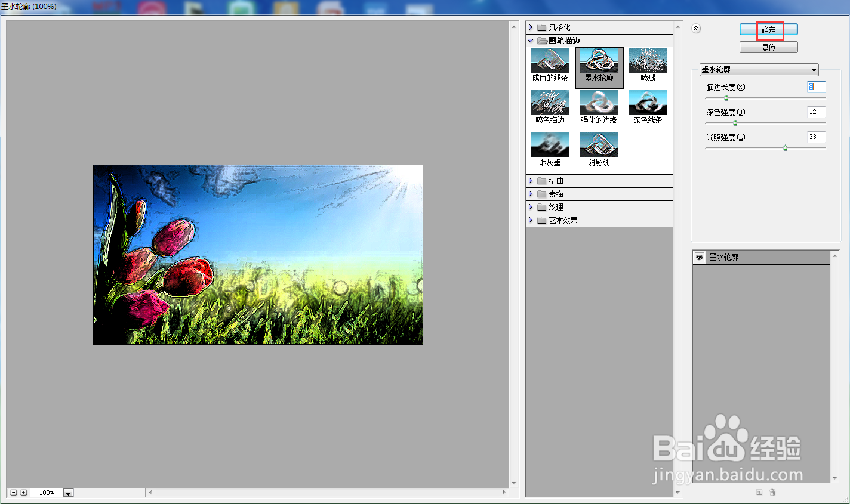Select the 强化的边缘 filter thumbnail

pos(599,107)
